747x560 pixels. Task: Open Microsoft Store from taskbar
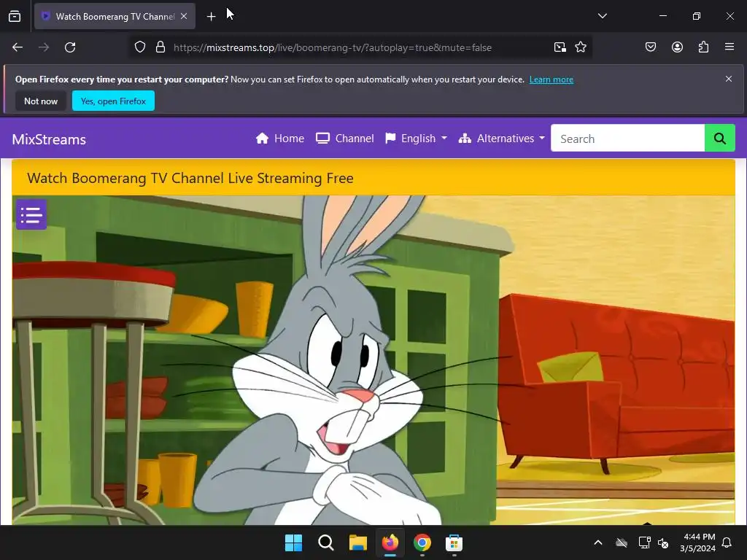coord(454,542)
